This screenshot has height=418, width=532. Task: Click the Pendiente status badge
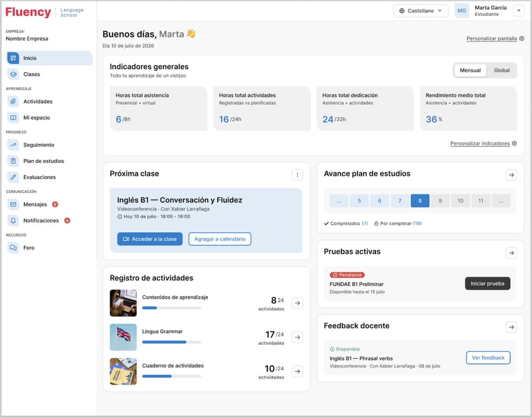tap(347, 275)
